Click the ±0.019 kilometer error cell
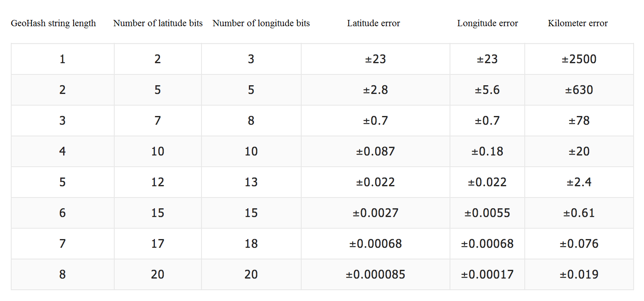Screen dimensions: 644x301 [x=579, y=274]
